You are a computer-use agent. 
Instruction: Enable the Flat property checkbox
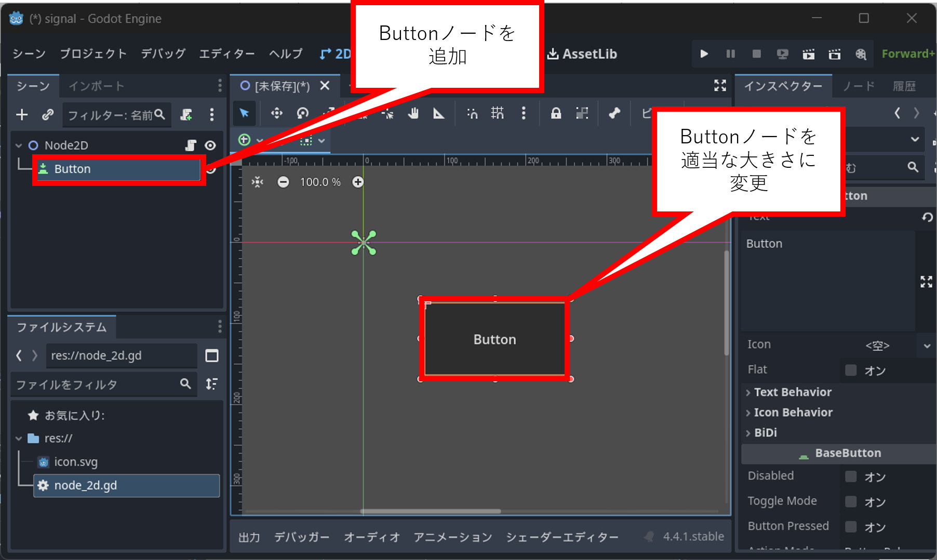(x=850, y=370)
